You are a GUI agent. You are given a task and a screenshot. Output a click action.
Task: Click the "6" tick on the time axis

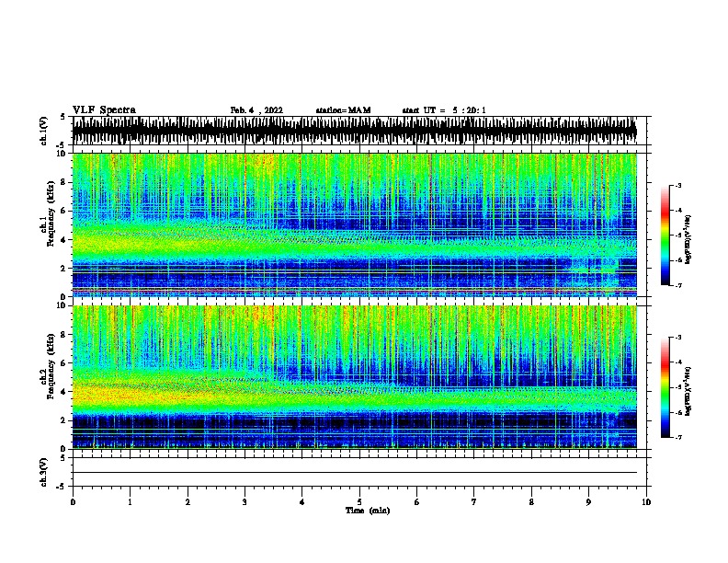tap(417, 502)
